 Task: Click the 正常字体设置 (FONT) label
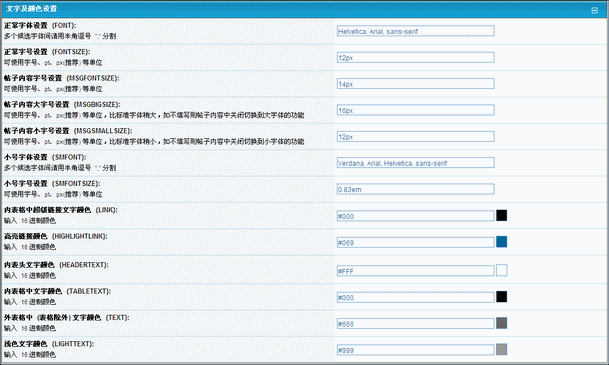(40, 26)
